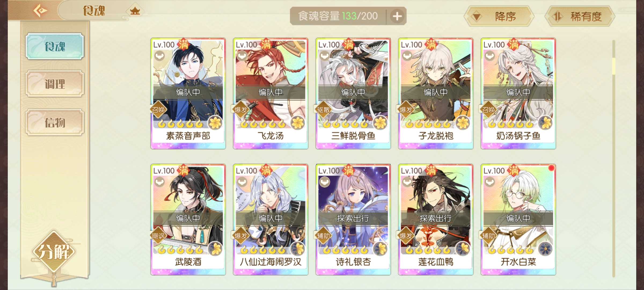Click the flower badge on 素蒸音声部 card

pos(215,123)
